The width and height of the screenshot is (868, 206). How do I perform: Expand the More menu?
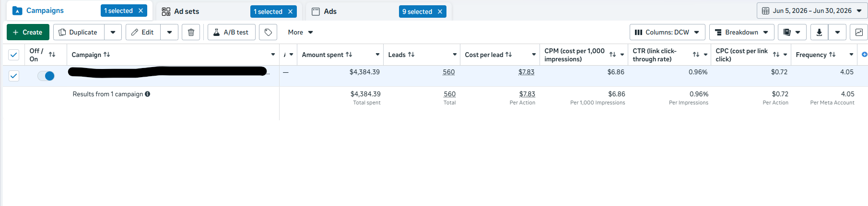(300, 32)
